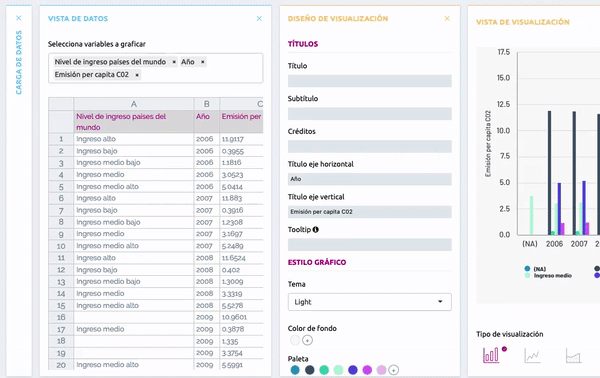Select column A header in data table

[x=134, y=104]
